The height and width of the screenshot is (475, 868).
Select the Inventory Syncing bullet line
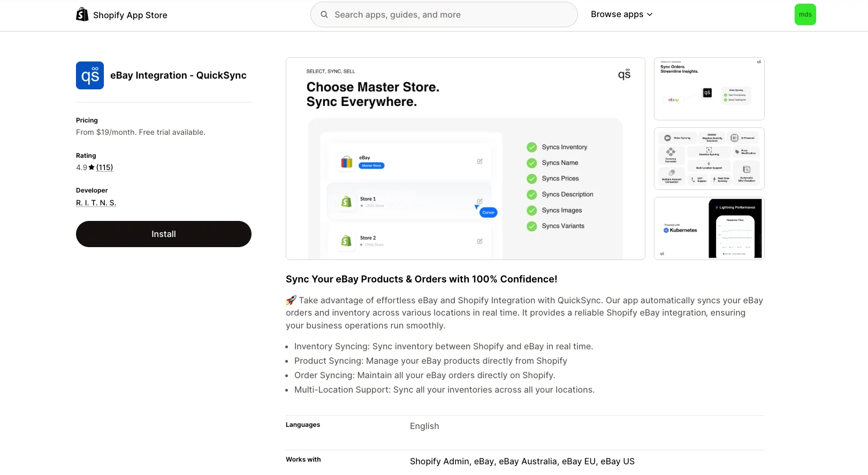click(x=444, y=347)
